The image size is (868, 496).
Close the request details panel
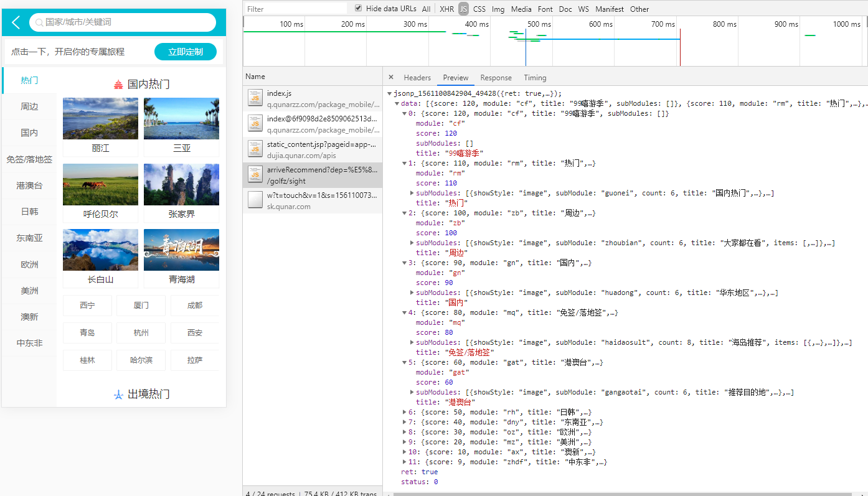pyautogui.click(x=391, y=78)
